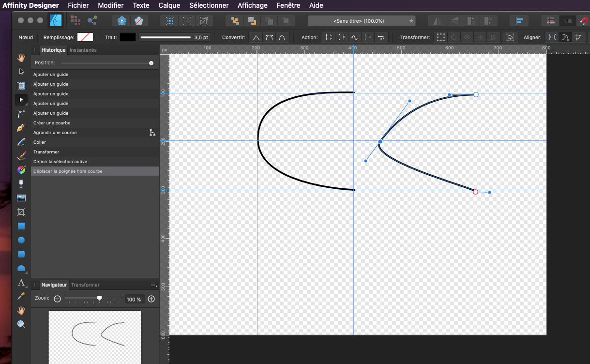Select history step Coller
590x364 pixels.
click(x=95, y=142)
